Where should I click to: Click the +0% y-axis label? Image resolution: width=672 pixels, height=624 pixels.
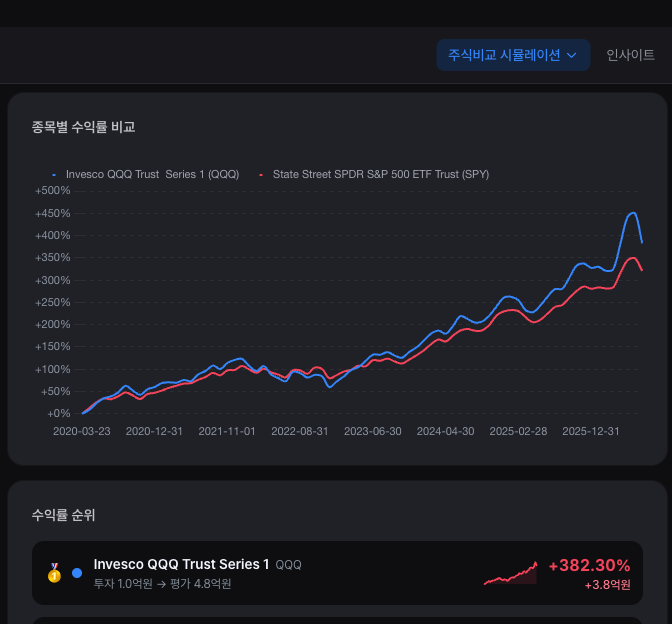58,414
